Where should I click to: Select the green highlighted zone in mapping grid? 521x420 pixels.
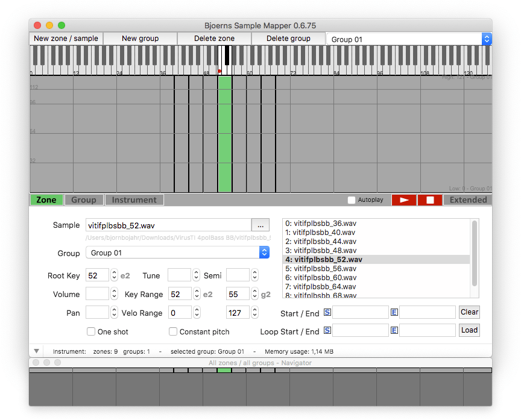coord(225,134)
